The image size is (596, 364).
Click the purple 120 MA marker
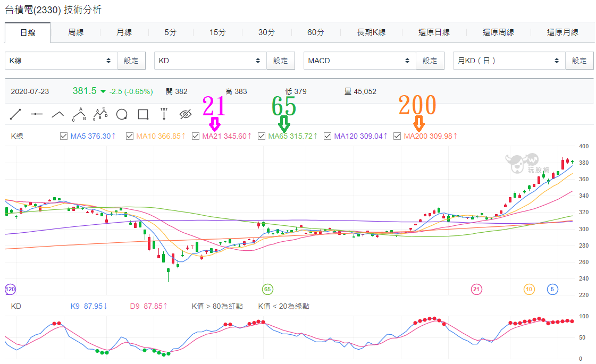10,289
